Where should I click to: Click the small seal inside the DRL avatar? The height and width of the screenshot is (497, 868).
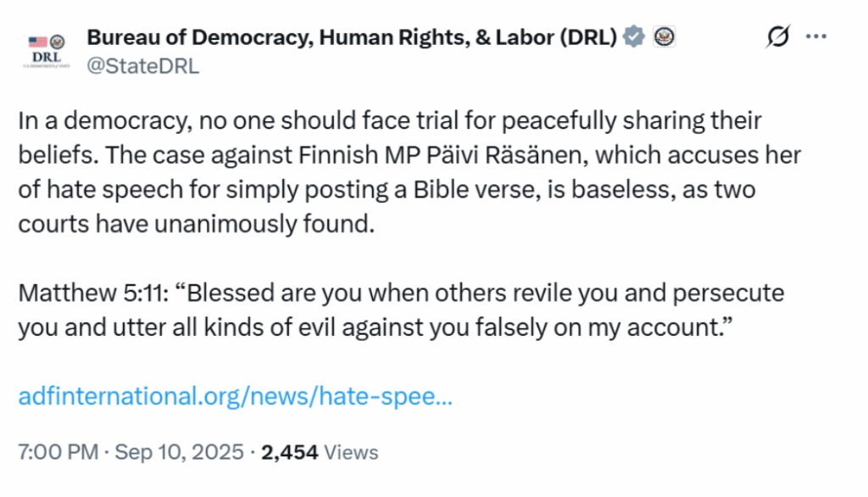(x=58, y=41)
